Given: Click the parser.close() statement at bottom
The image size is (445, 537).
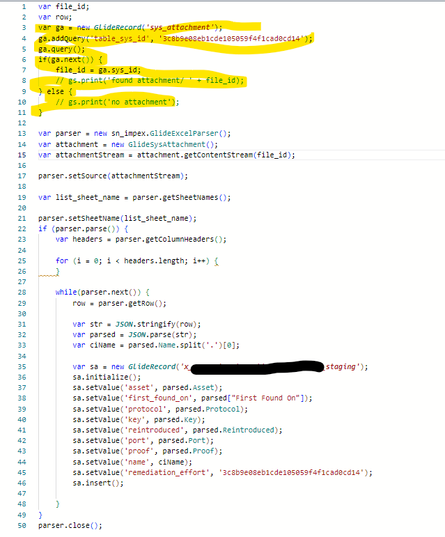Looking at the screenshot, I should click(70, 525).
